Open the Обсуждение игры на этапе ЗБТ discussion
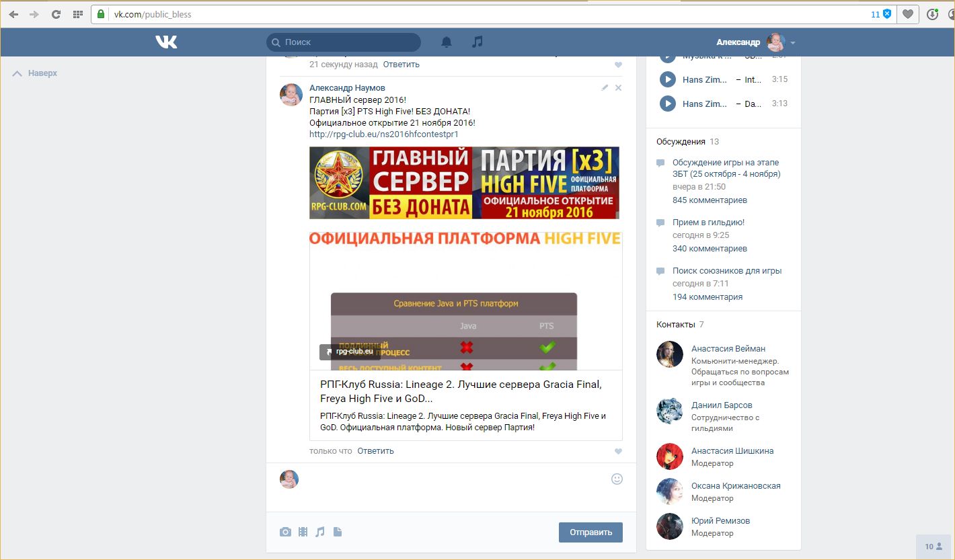 tap(726, 168)
